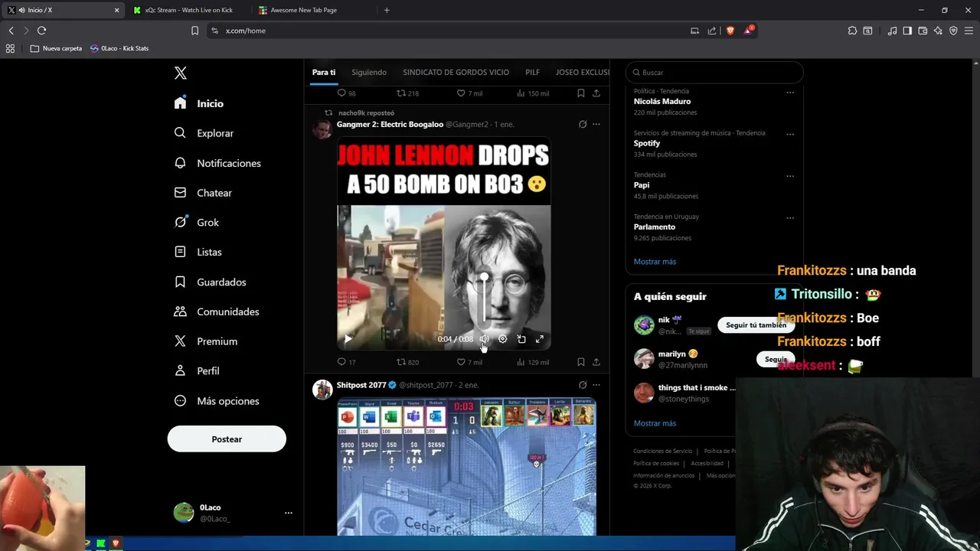Open the PILF timeline tab

click(x=532, y=72)
